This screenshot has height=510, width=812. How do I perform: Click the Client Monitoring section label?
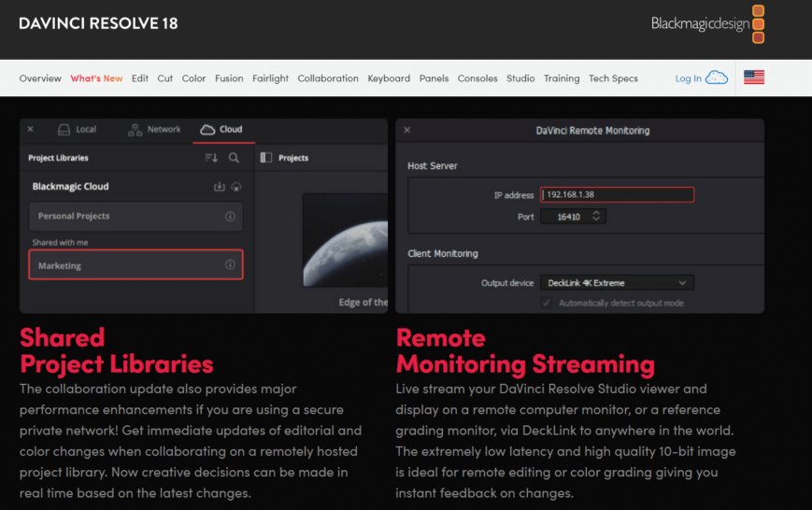pos(443,254)
